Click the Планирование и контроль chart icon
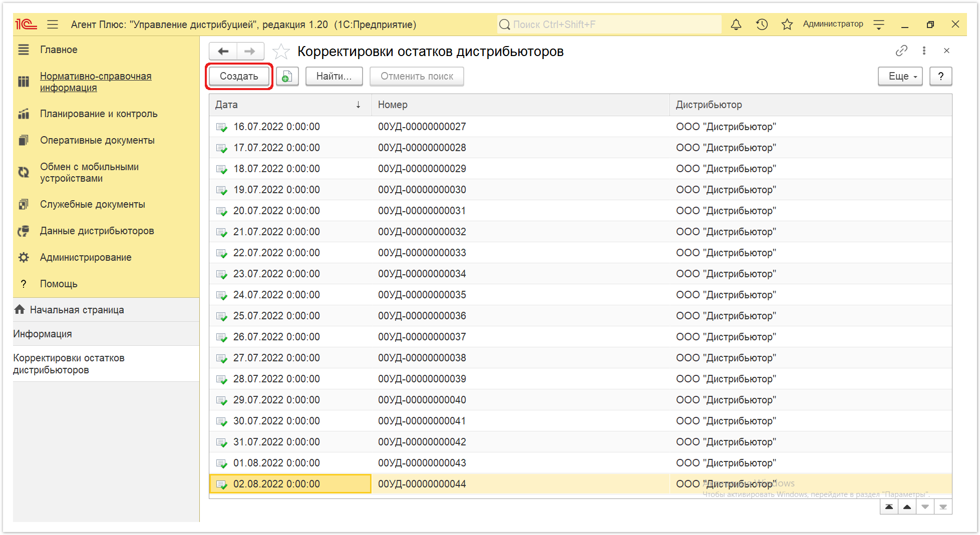 pos(24,114)
